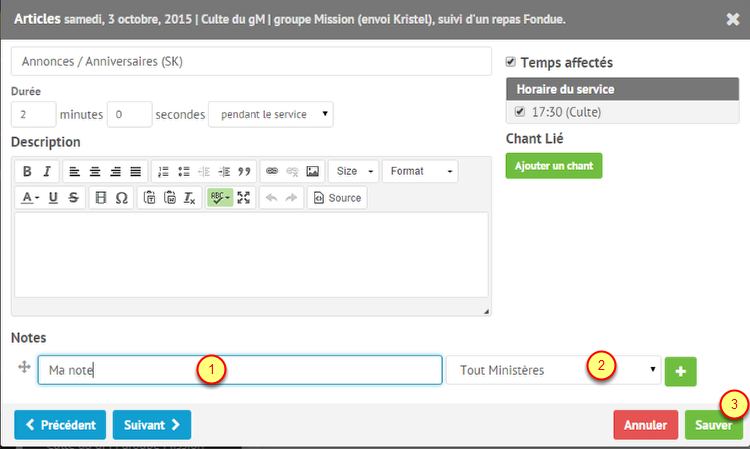Redo the last edit
This screenshot has height=449, width=750.
point(291,197)
